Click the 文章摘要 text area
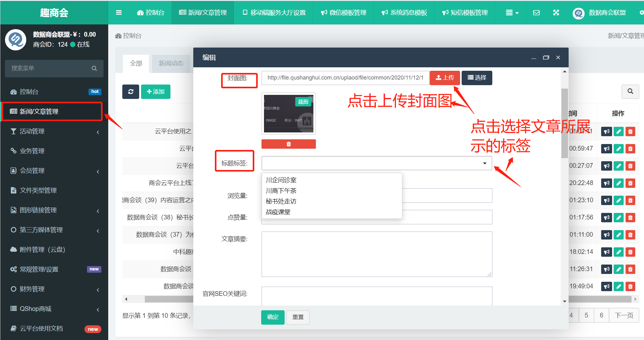The width and height of the screenshot is (644, 340). click(377, 254)
